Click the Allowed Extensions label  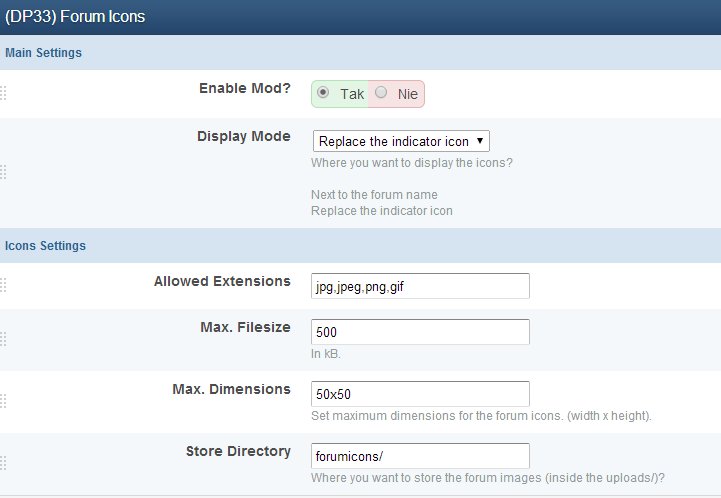222,281
